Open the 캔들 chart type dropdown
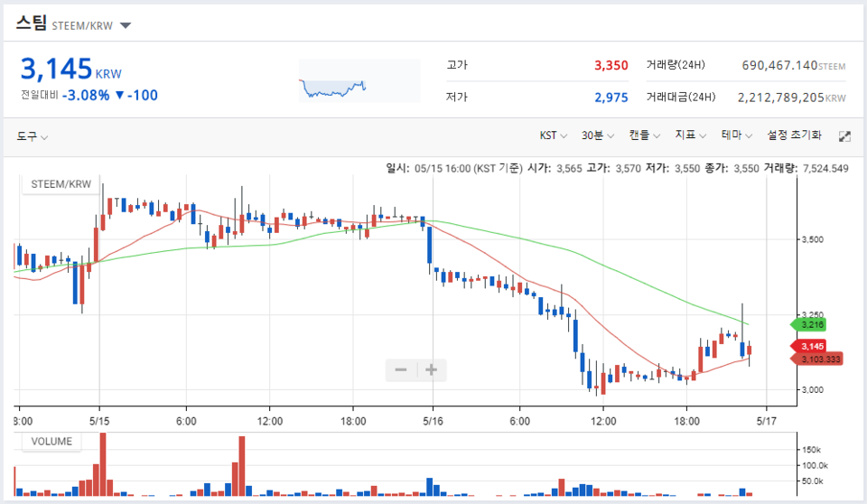Screen dimensions: 867x504 pyautogui.click(x=644, y=135)
